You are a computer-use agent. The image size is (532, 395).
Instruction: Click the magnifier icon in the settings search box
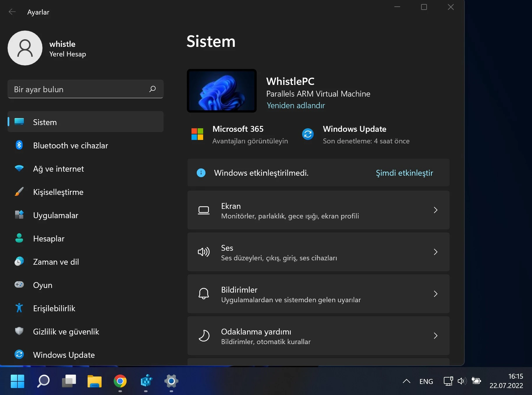[152, 89]
